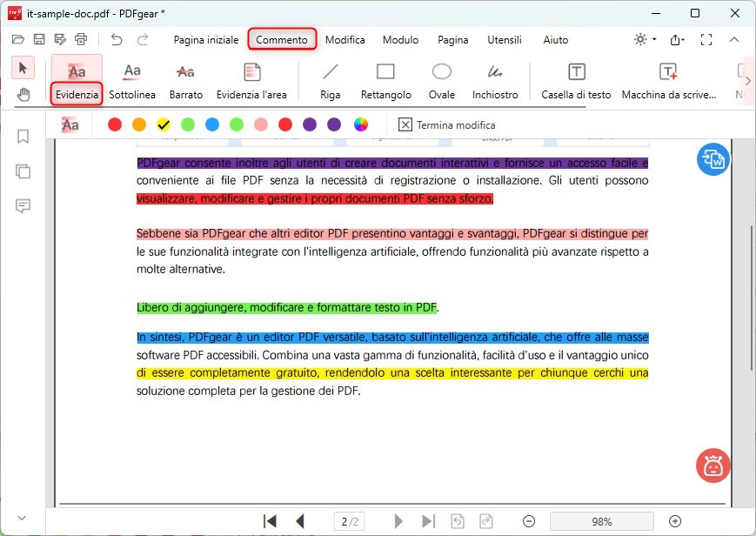Image resolution: width=756 pixels, height=536 pixels.
Task: Open the share/export dropdown
Action: (x=677, y=39)
